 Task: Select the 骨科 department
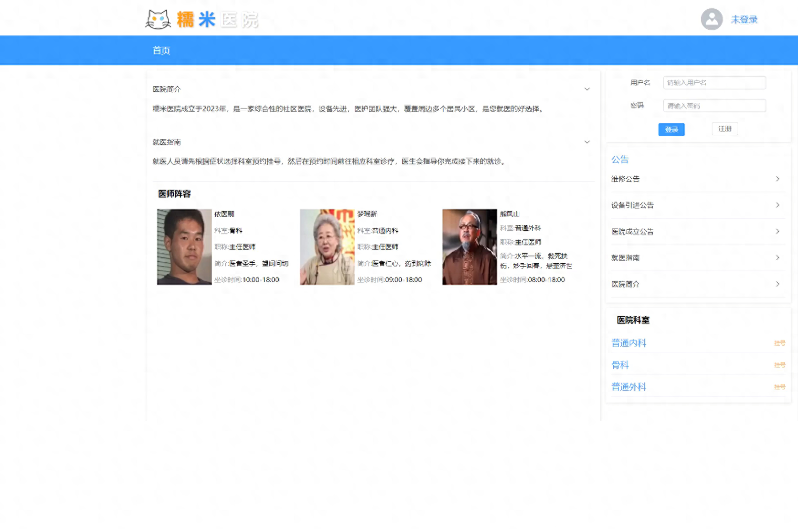click(620, 365)
